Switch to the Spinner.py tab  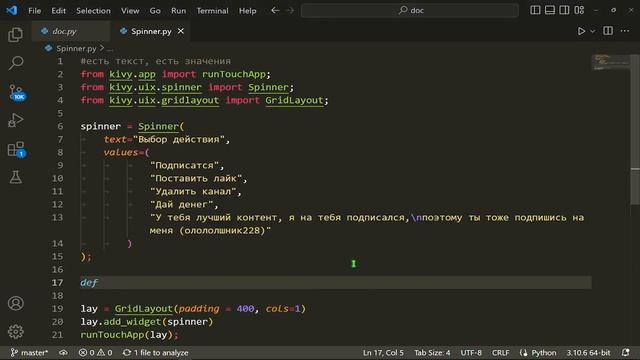click(151, 31)
